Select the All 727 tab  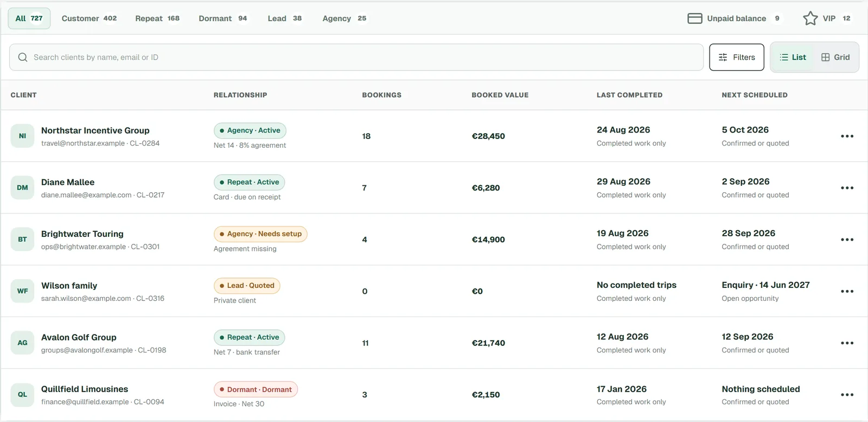pos(29,18)
